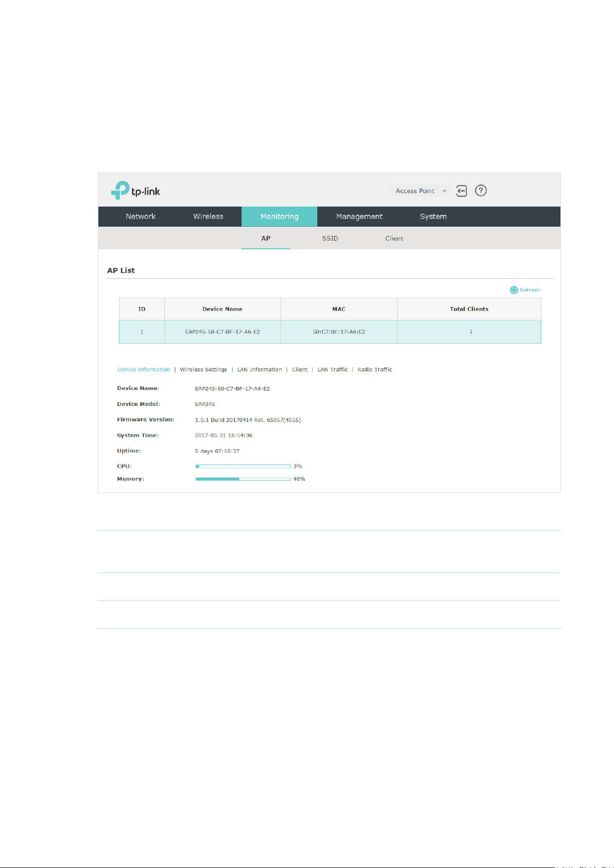Select the Monitoring menu
Screen dimensions: 614x868
tap(279, 216)
